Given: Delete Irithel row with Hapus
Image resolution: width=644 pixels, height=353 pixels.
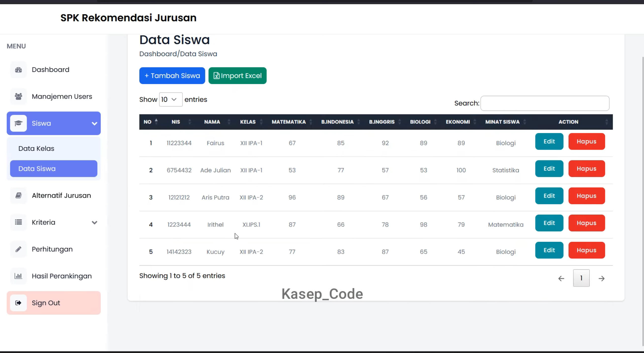Looking at the screenshot, I should pos(587,223).
